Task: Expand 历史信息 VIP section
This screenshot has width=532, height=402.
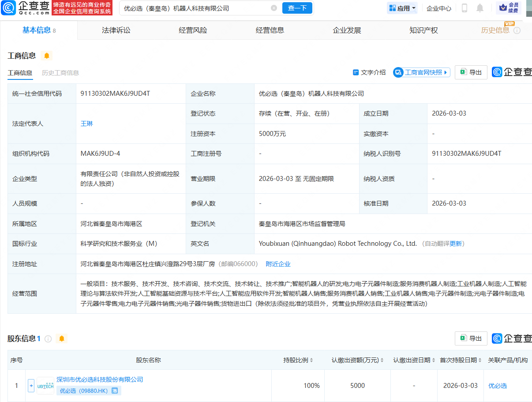Action: (495, 30)
